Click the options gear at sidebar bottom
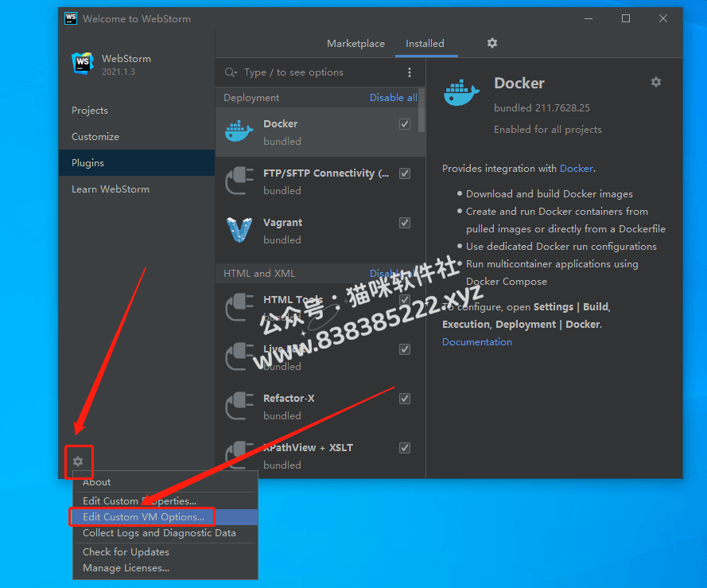 [x=78, y=461]
